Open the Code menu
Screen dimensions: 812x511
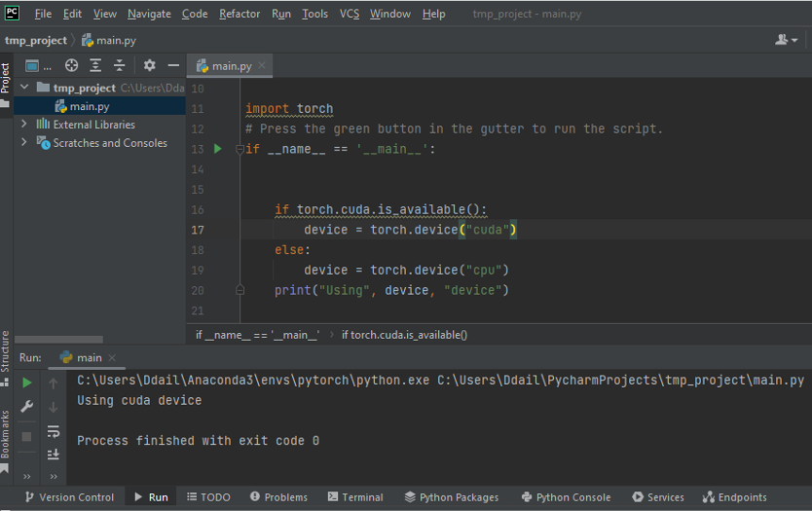click(195, 14)
